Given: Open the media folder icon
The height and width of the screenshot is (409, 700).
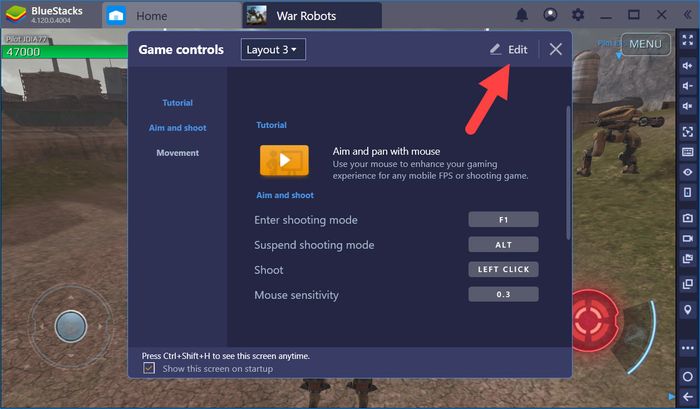Looking at the screenshot, I should 688,259.
